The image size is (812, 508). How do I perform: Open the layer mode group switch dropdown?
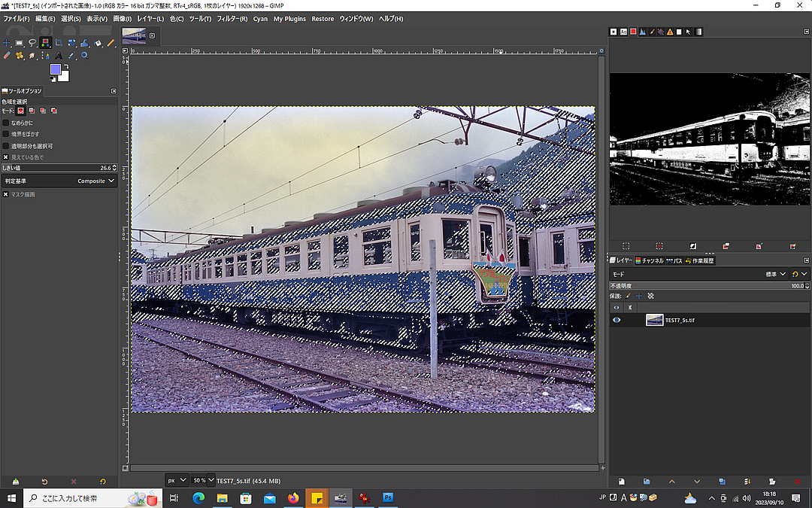(799, 274)
